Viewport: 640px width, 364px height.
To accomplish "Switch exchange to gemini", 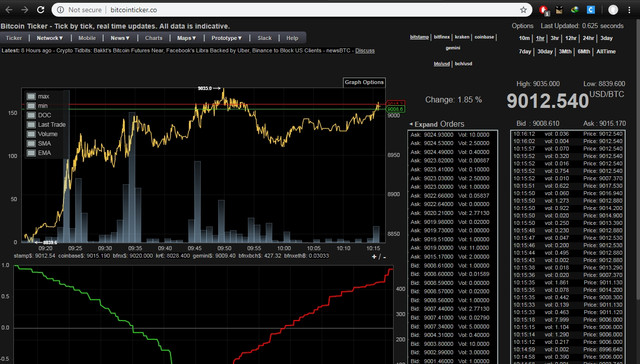I will coord(453,48).
